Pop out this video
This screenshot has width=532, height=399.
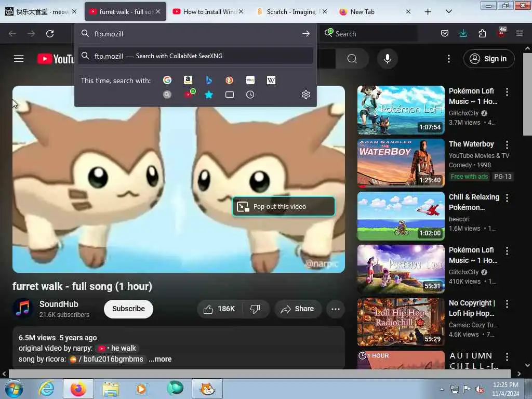tap(284, 206)
